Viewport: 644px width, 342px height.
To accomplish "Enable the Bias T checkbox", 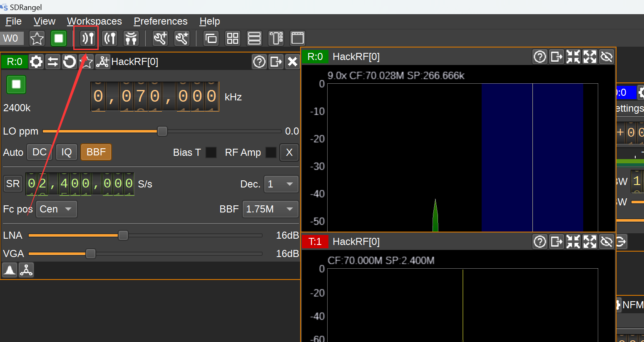I will pos(211,152).
